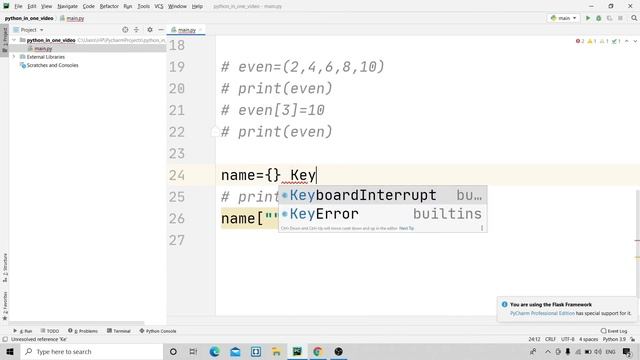Hide the Project panel with the minus icon

(161, 30)
